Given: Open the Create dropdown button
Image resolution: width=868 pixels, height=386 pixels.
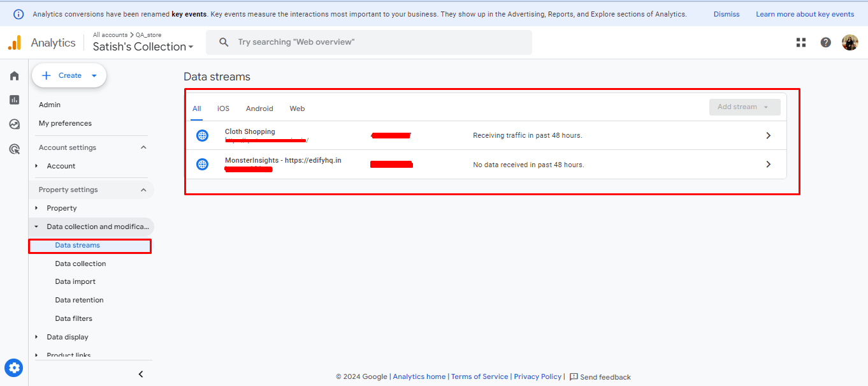Looking at the screenshot, I should click(x=69, y=75).
